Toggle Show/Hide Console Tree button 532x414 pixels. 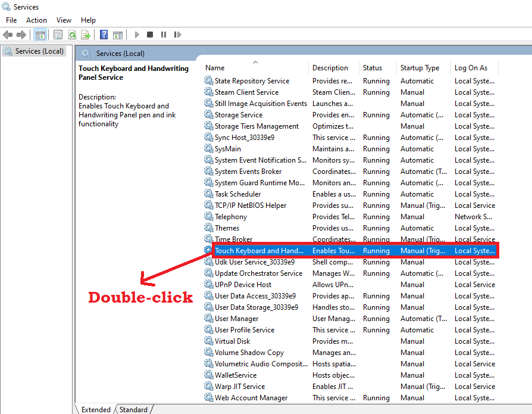[x=40, y=35]
